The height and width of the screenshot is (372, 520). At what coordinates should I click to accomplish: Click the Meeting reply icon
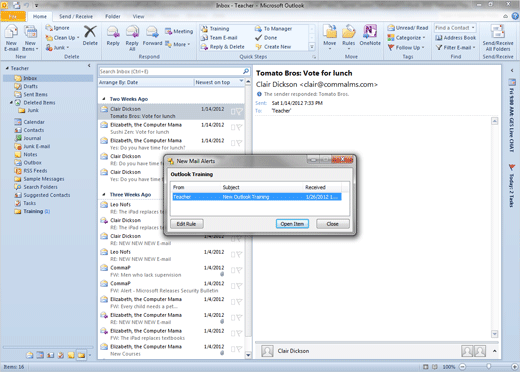click(x=179, y=31)
